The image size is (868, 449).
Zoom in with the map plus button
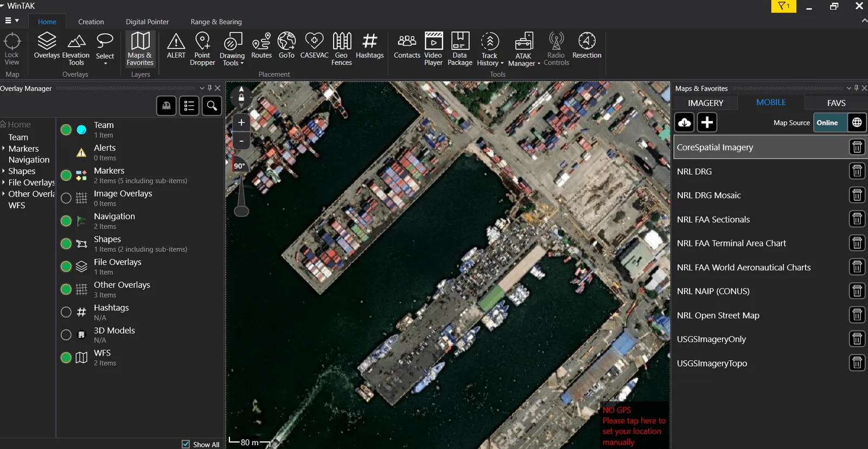[241, 123]
